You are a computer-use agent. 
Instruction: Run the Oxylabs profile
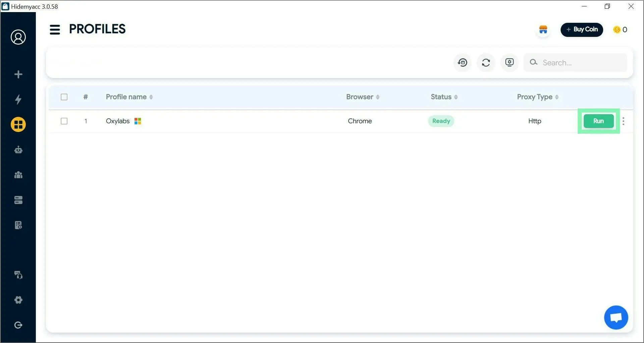[x=598, y=121]
